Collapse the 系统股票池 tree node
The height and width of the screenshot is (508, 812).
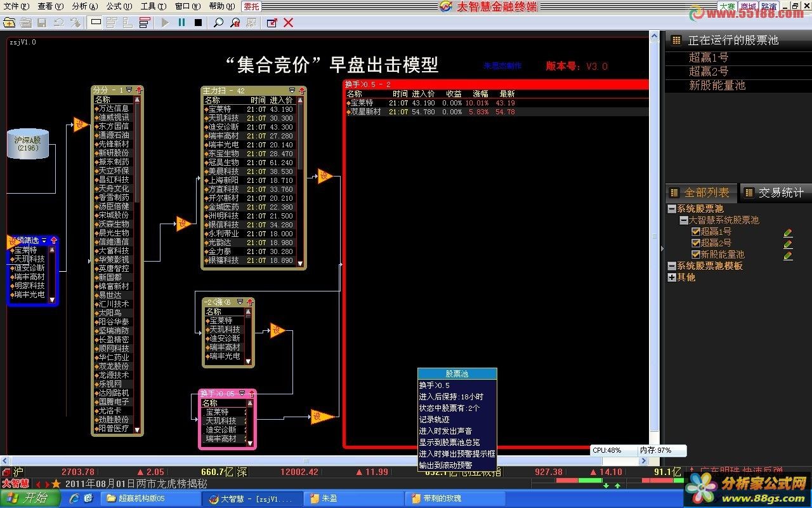672,209
